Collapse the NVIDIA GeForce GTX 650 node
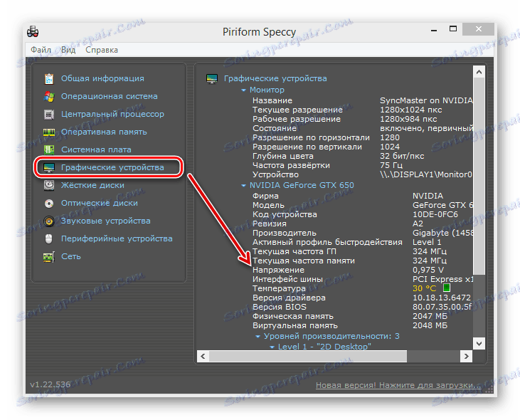This screenshot has height=420, width=520. [243, 186]
